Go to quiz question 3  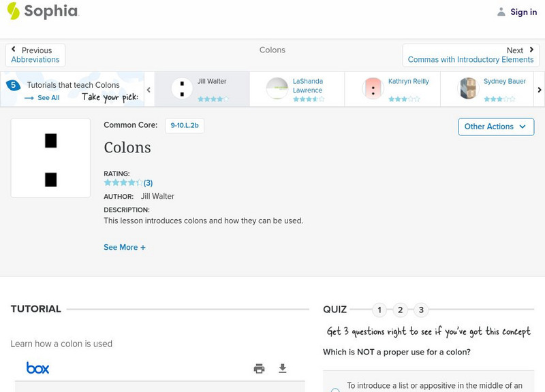(x=421, y=310)
